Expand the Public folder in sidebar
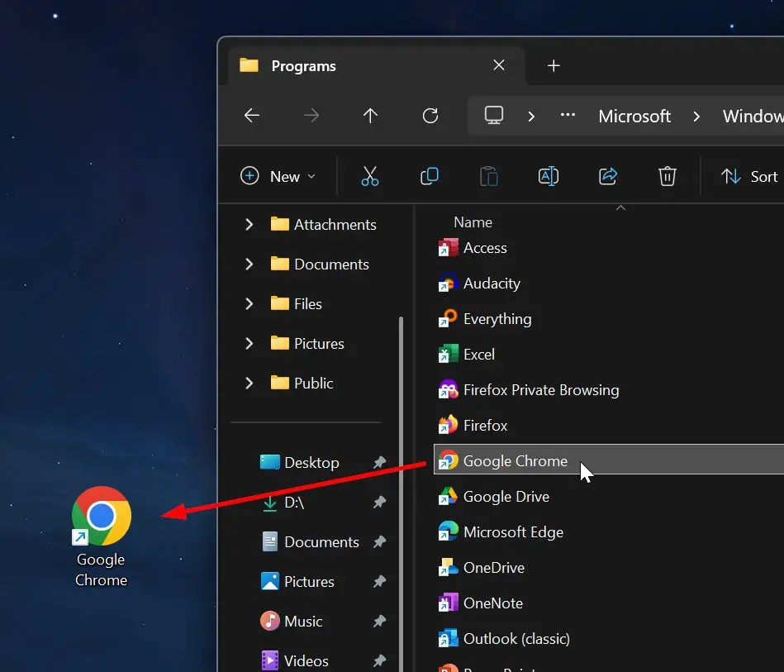This screenshot has height=672, width=784. pyautogui.click(x=249, y=384)
